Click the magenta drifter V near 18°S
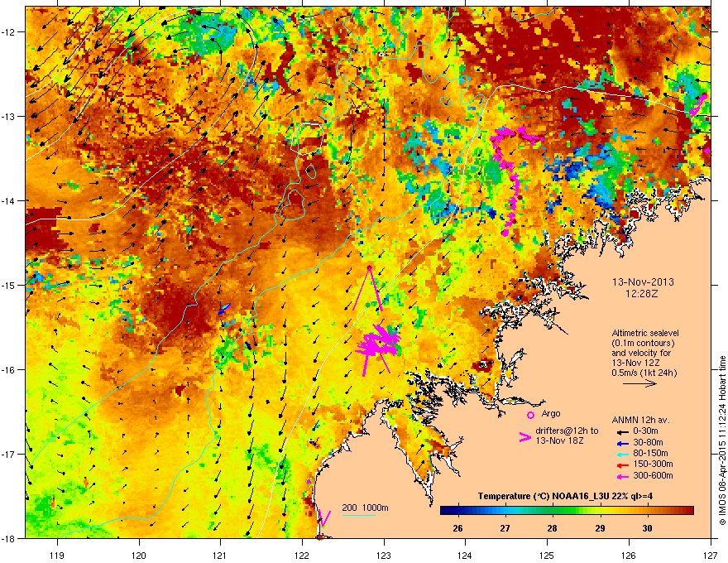Image resolution: width=728 pixels, height=563 pixels. pos(324,518)
